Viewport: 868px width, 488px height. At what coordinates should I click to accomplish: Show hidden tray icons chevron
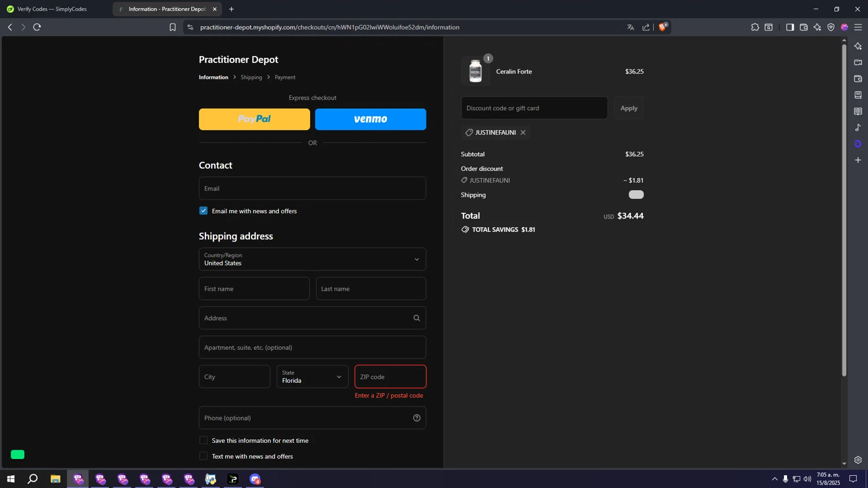(x=774, y=479)
